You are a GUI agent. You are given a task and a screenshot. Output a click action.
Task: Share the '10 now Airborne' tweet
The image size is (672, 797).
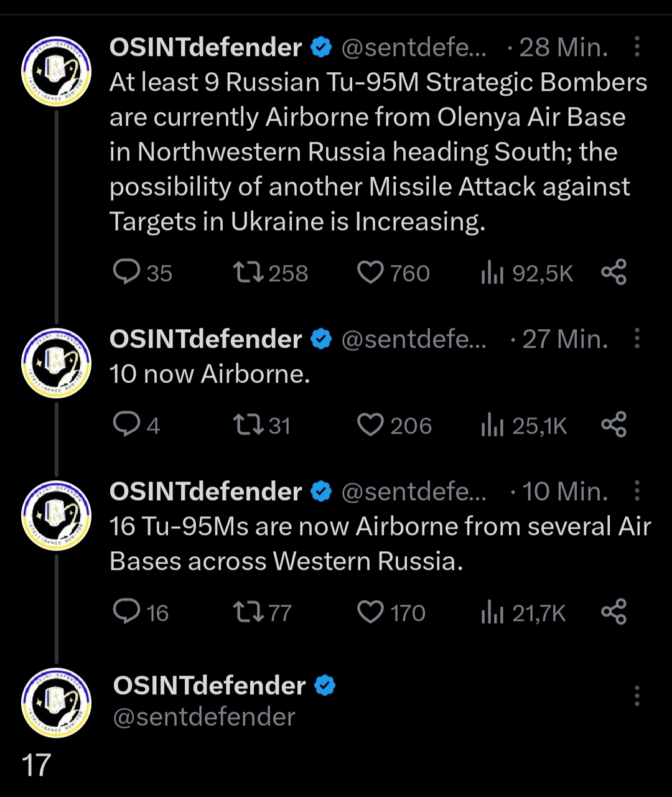click(614, 425)
